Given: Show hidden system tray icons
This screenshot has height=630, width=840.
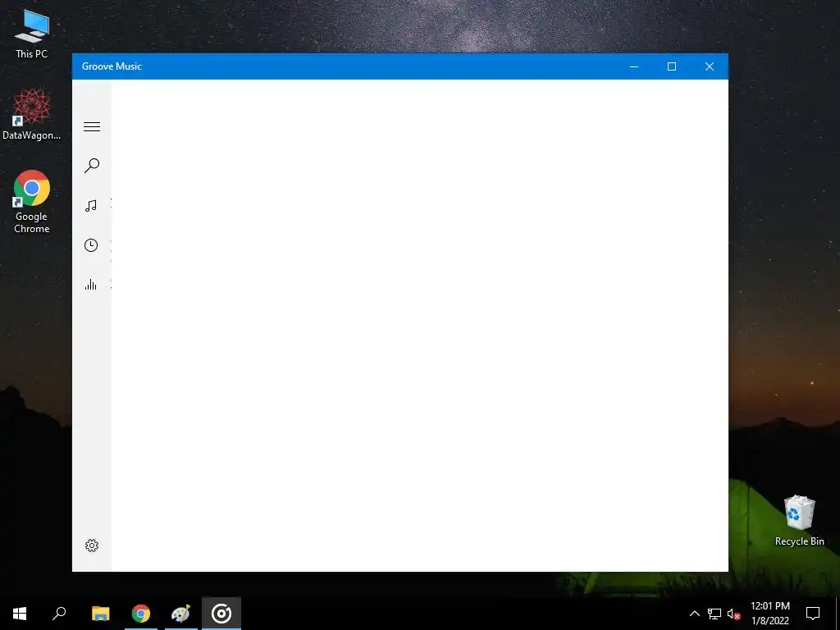Looking at the screenshot, I should pyautogui.click(x=694, y=614).
